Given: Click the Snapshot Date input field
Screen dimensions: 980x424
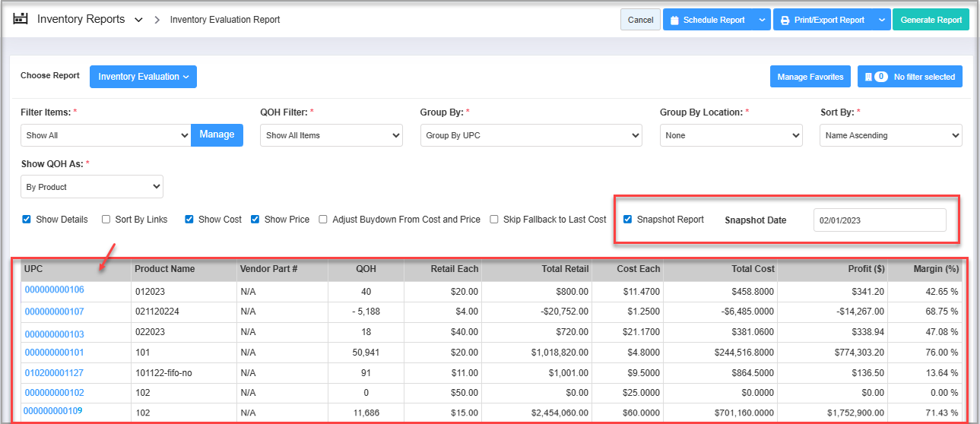Looking at the screenshot, I should tap(879, 220).
